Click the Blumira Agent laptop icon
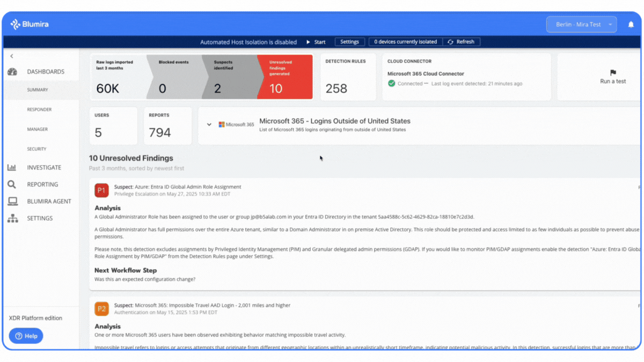Screen dimensions: 644x362 pyautogui.click(x=12, y=202)
